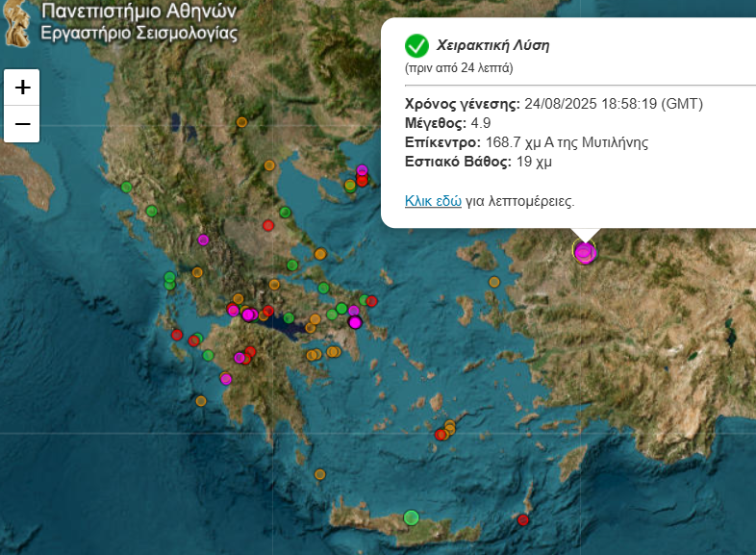756x555 pixels.
Task: Click the 'Πανεπιστήμιο Αθηνών' title text
Action: pyautogui.click(x=139, y=11)
